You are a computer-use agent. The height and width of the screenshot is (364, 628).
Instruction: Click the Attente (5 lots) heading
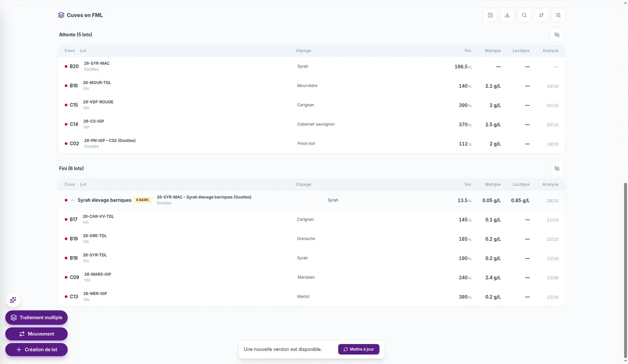click(75, 35)
